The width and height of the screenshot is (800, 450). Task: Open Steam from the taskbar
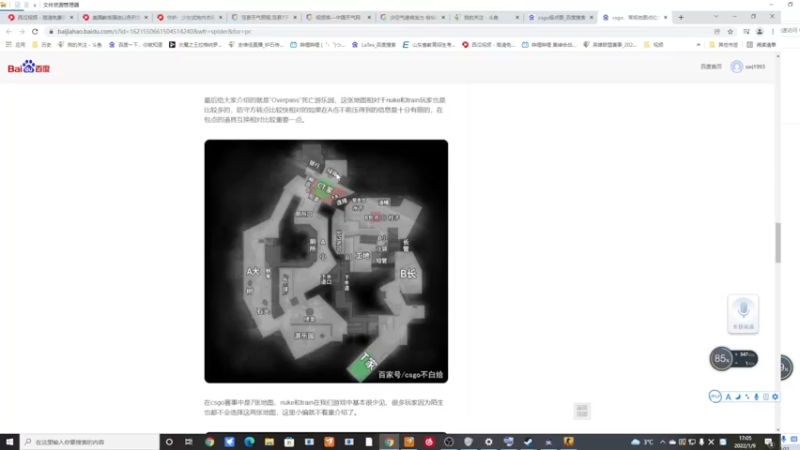coord(528,442)
